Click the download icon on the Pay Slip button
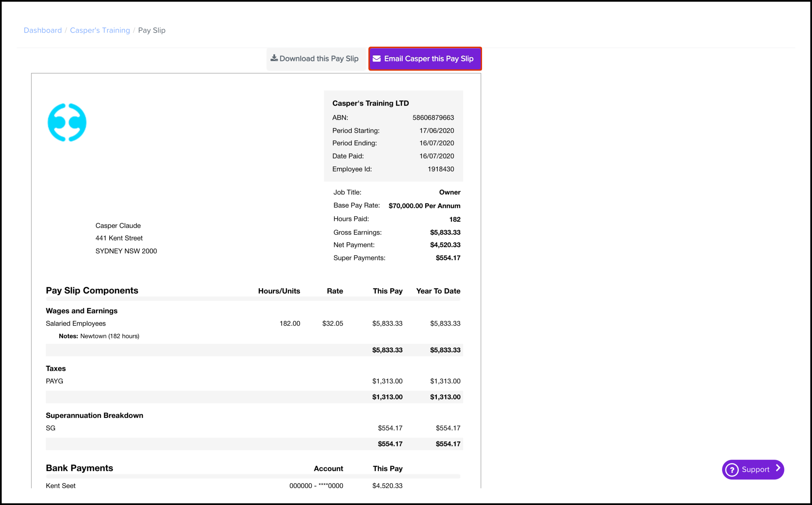The width and height of the screenshot is (812, 505). [274, 58]
